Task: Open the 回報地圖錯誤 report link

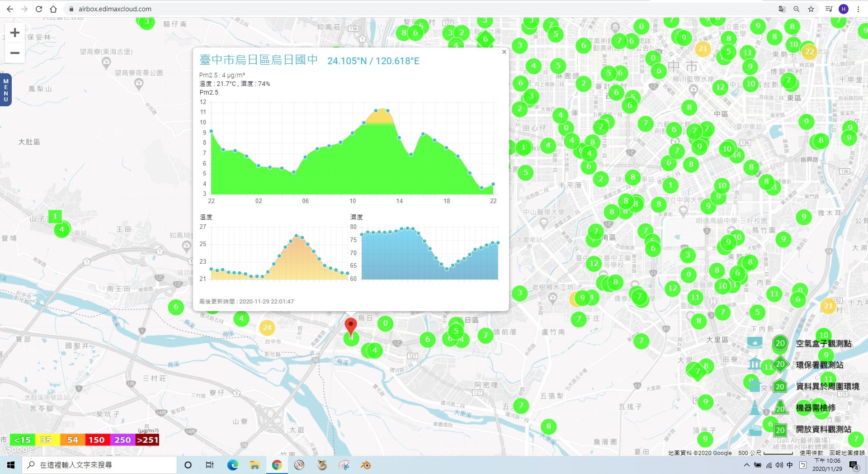Action: (x=847, y=453)
